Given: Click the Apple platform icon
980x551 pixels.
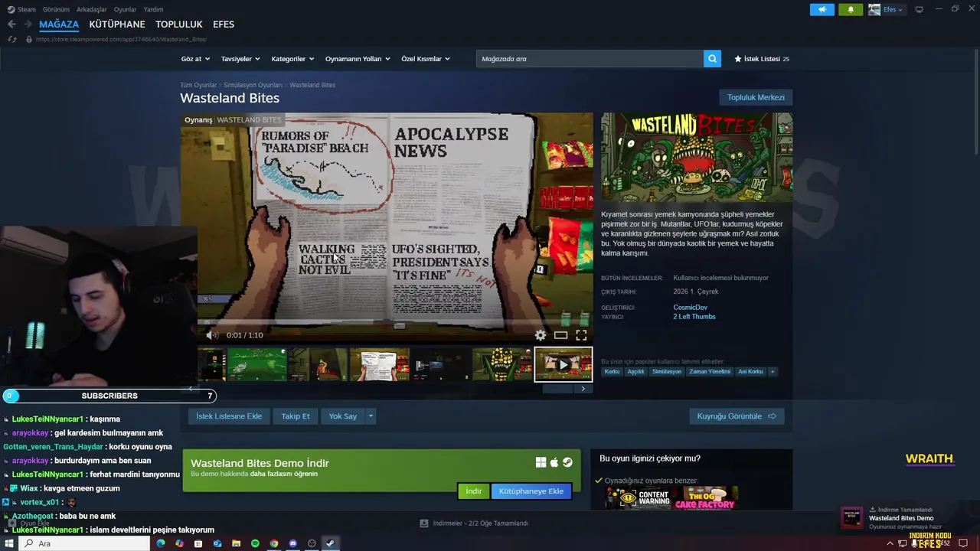Looking at the screenshot, I should pos(554,462).
